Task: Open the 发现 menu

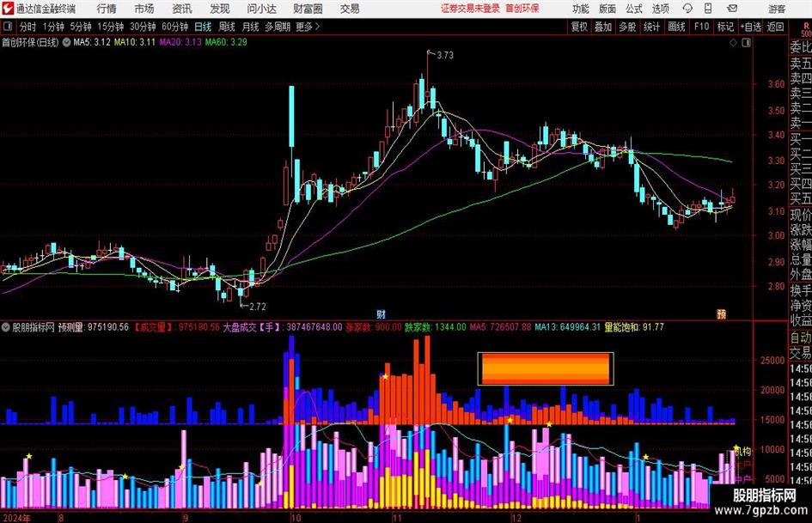Action: pos(220,9)
